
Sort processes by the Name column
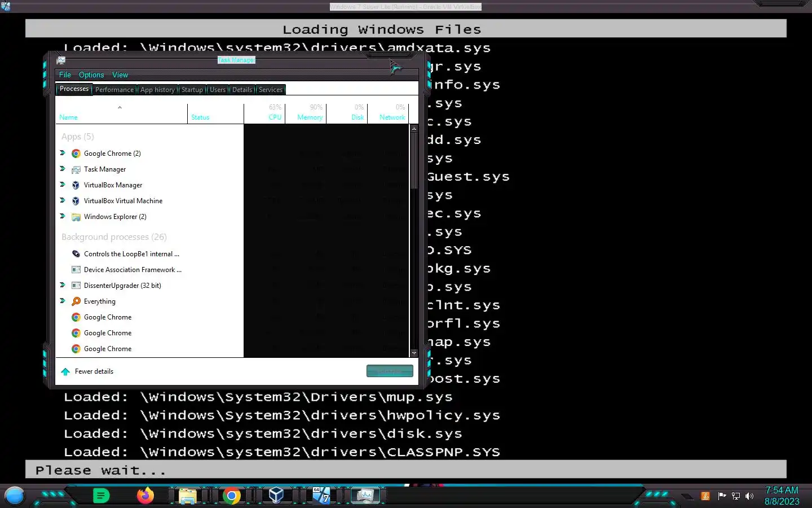pyautogui.click(x=121, y=113)
